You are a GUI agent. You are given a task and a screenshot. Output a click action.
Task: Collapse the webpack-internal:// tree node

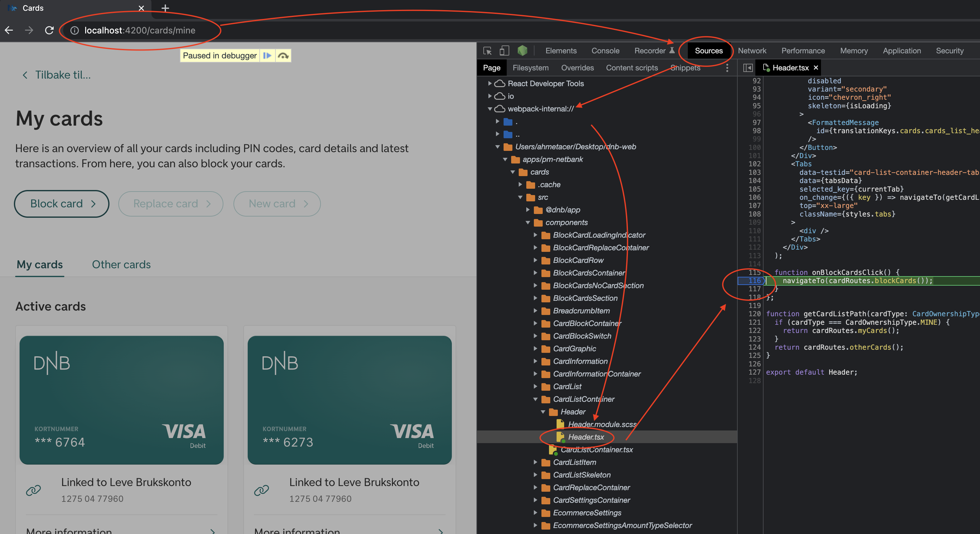(490, 109)
